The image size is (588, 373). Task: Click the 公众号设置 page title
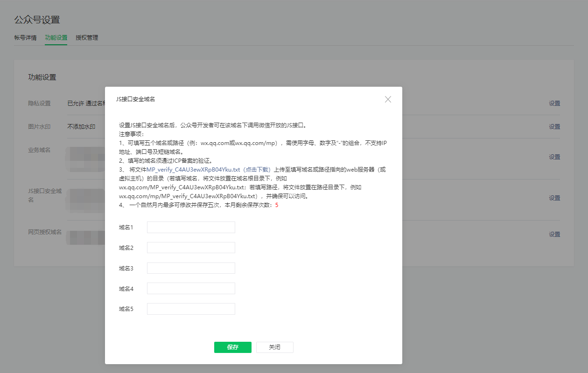point(37,20)
